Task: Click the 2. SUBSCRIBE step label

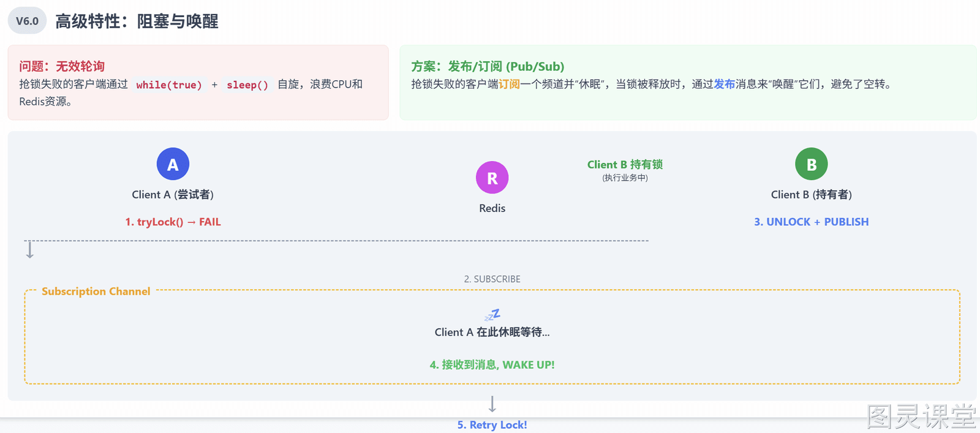Action: (492, 279)
